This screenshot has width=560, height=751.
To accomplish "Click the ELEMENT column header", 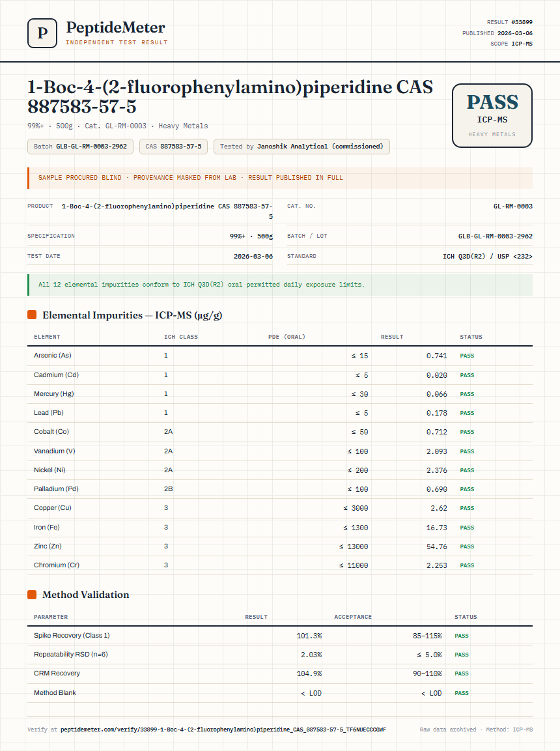I will [x=47, y=337].
